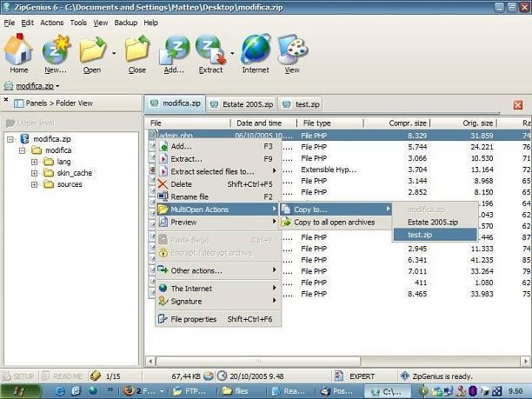Collapse the modifica.zip tree root
This screenshot has height=399, width=532.
(10, 139)
